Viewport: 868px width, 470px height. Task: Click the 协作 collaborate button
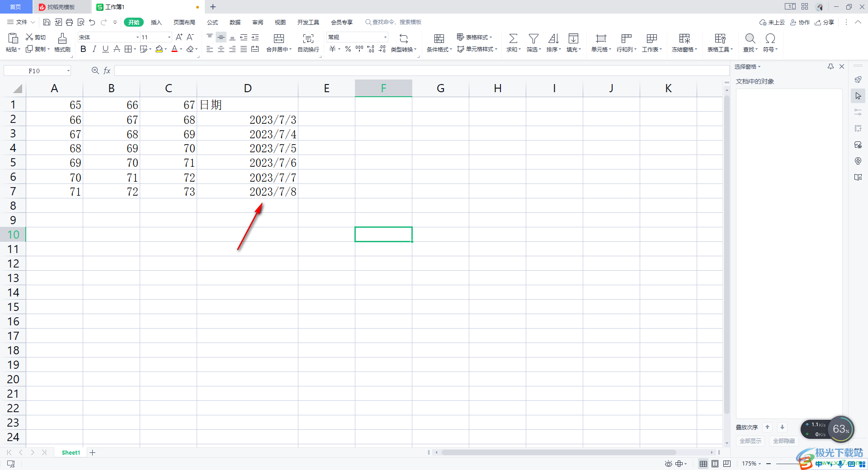point(800,22)
